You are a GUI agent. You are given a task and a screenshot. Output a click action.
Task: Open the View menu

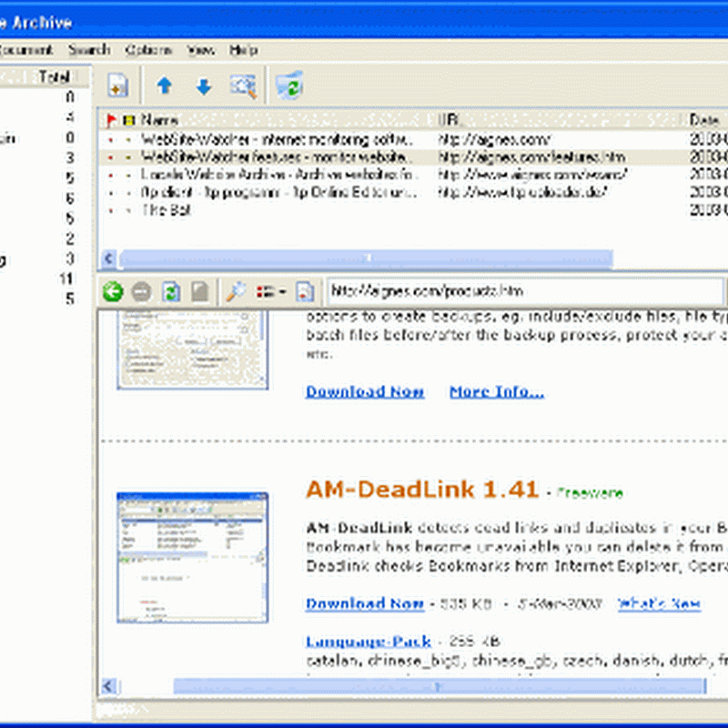coord(200,50)
